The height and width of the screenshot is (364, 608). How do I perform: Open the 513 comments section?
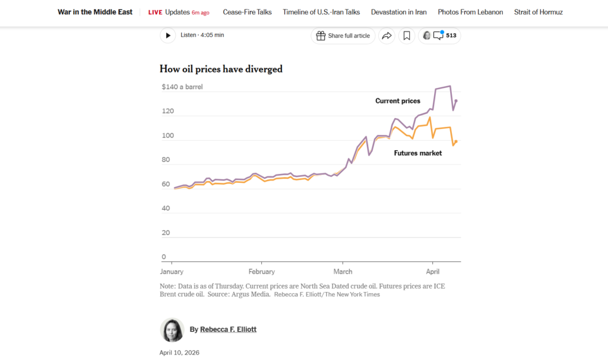[445, 36]
